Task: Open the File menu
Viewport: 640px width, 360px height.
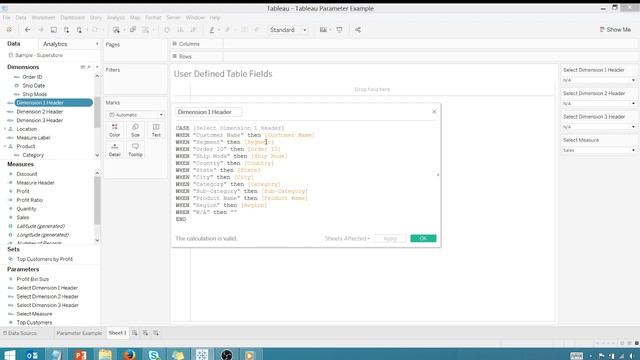Action: point(7,18)
